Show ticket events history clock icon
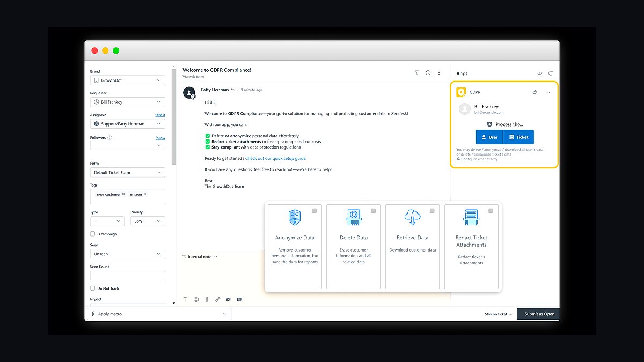This screenshot has width=644, height=362. coord(428,73)
